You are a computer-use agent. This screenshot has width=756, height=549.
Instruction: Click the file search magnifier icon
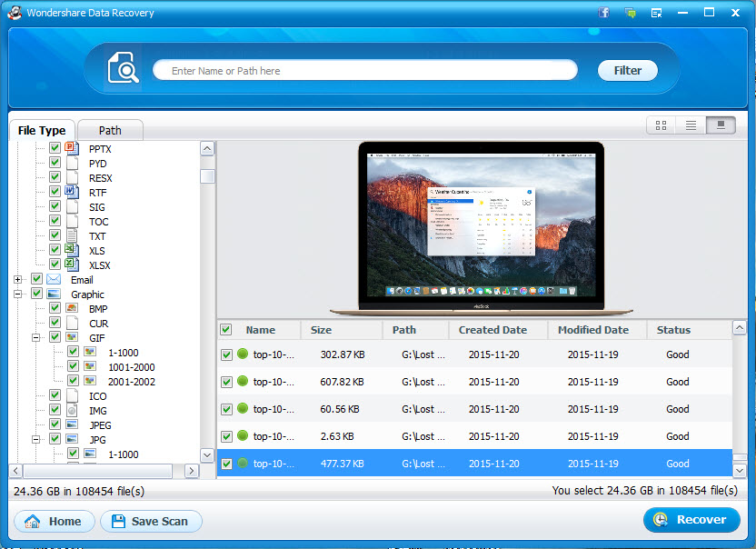tap(123, 67)
